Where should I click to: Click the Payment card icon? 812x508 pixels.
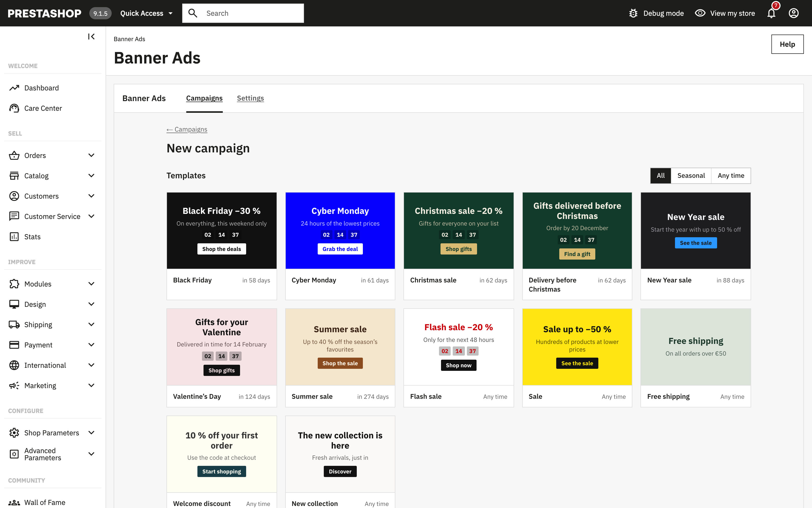[x=14, y=345]
